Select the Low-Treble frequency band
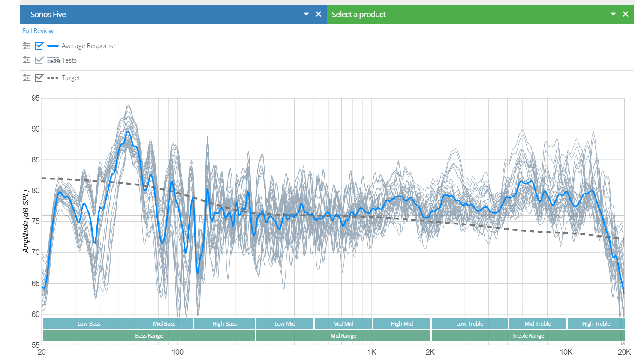Screen dimensions: 644x359 click(x=469, y=323)
